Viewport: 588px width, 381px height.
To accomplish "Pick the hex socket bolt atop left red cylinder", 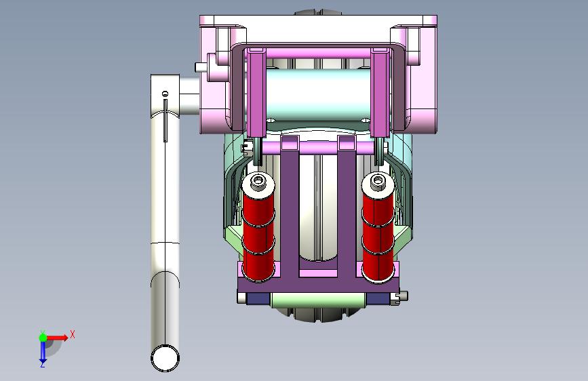I will 258,182.
